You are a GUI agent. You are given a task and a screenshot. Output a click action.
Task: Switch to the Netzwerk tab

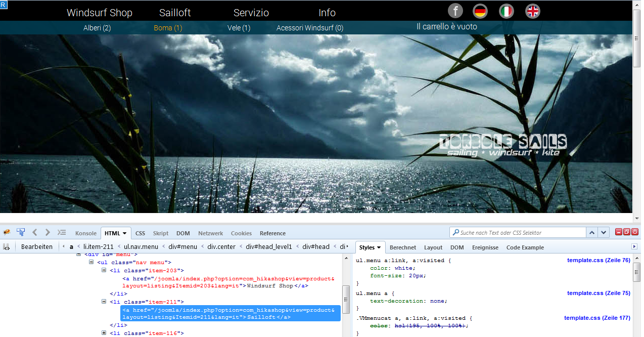[211, 233]
